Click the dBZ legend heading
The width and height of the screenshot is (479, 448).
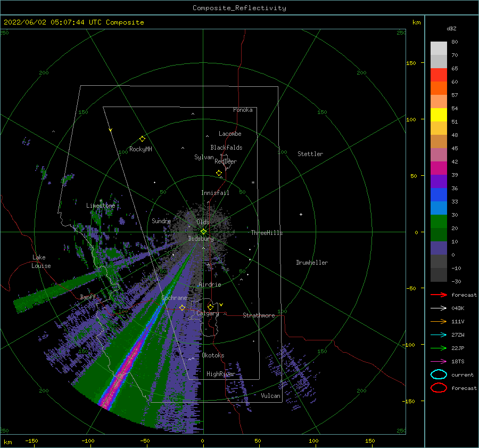tap(451, 28)
